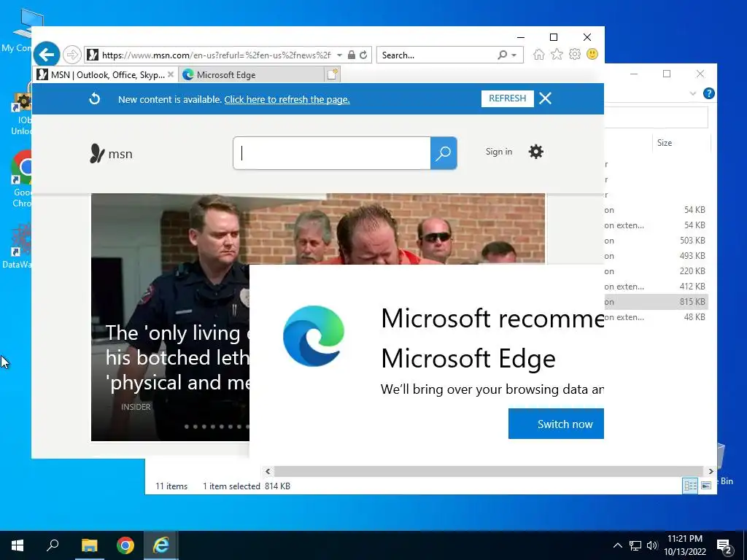Switch to the Microsoft Edge tab

[251, 75]
